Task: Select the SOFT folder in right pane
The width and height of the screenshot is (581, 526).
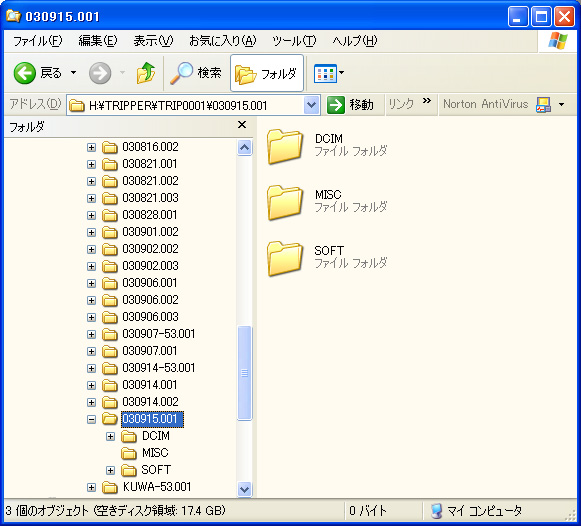Action: [x=285, y=259]
